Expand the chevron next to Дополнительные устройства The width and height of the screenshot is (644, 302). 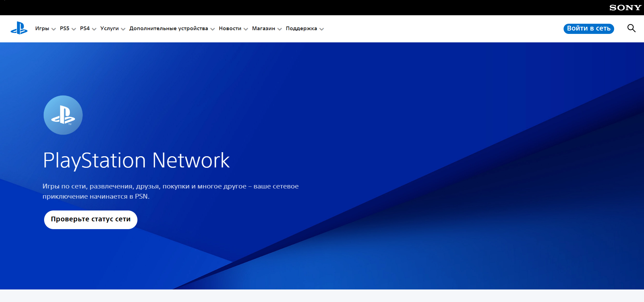213,29
